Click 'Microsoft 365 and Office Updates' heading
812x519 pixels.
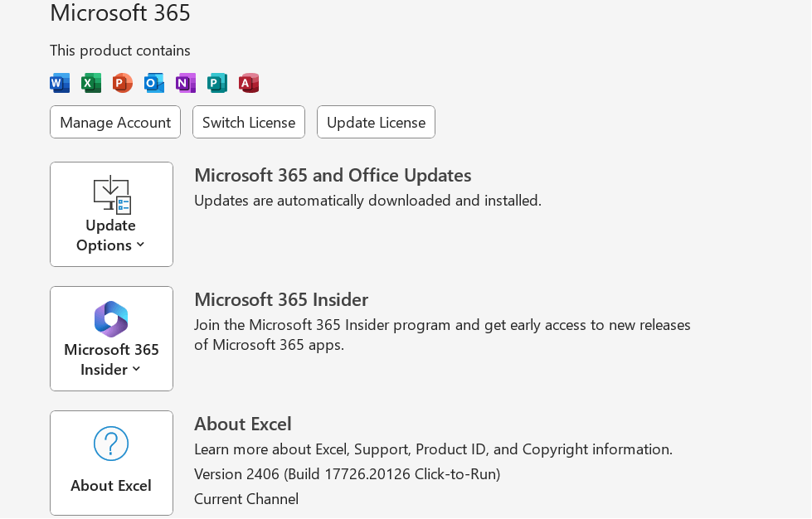pos(333,176)
